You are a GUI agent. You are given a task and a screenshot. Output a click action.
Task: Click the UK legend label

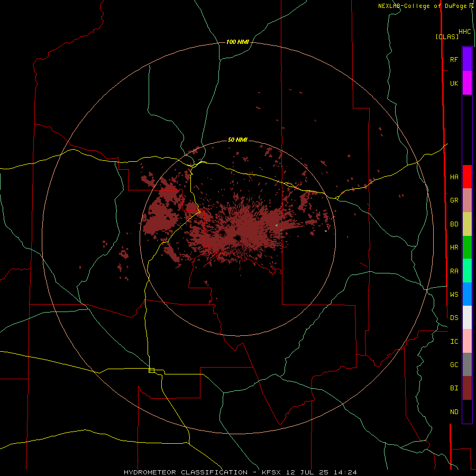(454, 83)
